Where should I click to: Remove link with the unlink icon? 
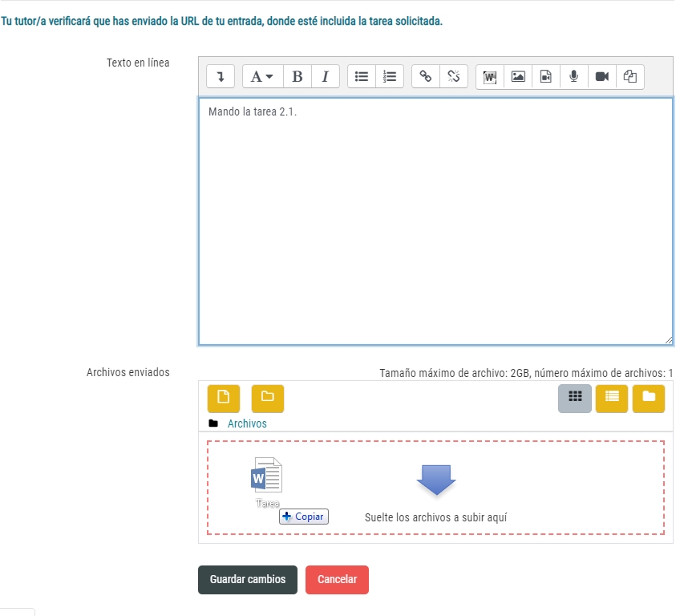pos(454,76)
